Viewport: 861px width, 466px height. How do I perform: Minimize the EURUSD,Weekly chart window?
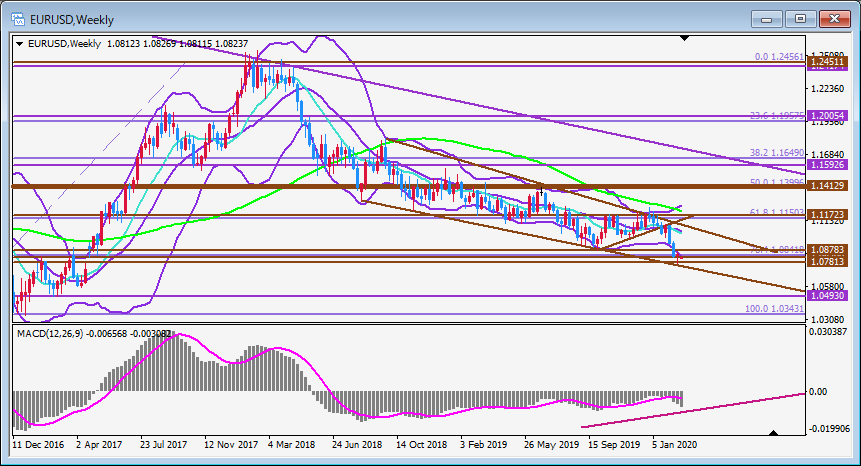[767, 19]
